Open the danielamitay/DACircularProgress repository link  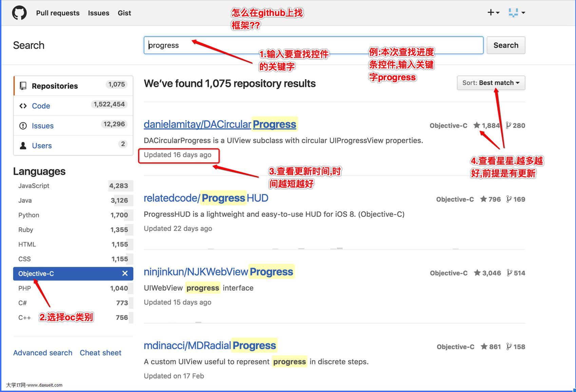click(x=220, y=124)
